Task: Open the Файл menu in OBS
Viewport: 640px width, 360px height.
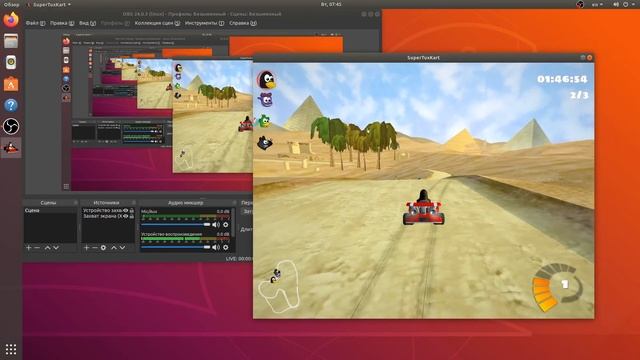Action: click(x=36, y=23)
